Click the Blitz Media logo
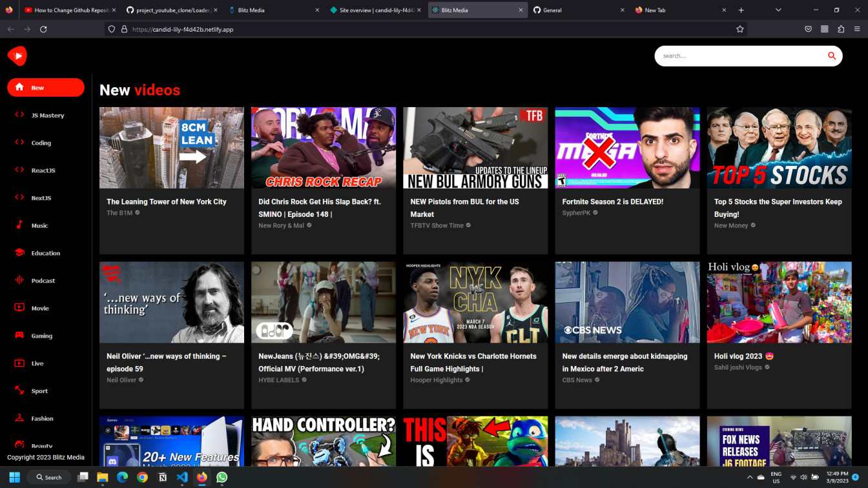The width and height of the screenshot is (868, 488). click(x=17, y=56)
